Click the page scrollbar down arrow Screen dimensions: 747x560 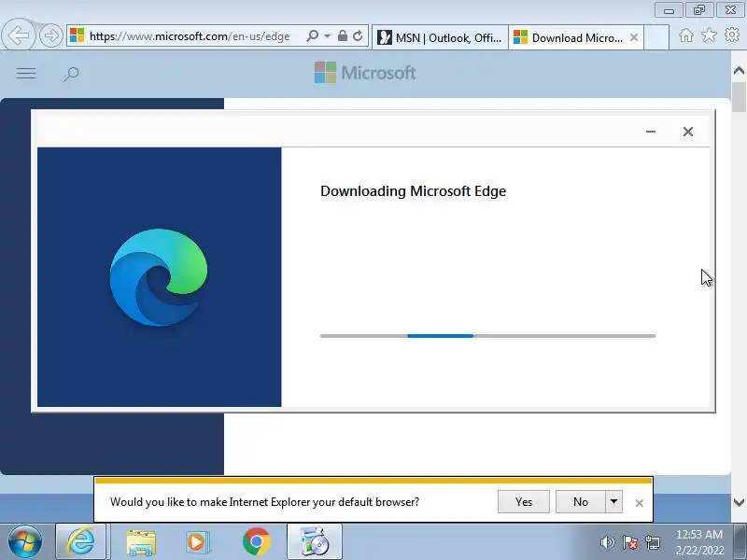(739, 502)
